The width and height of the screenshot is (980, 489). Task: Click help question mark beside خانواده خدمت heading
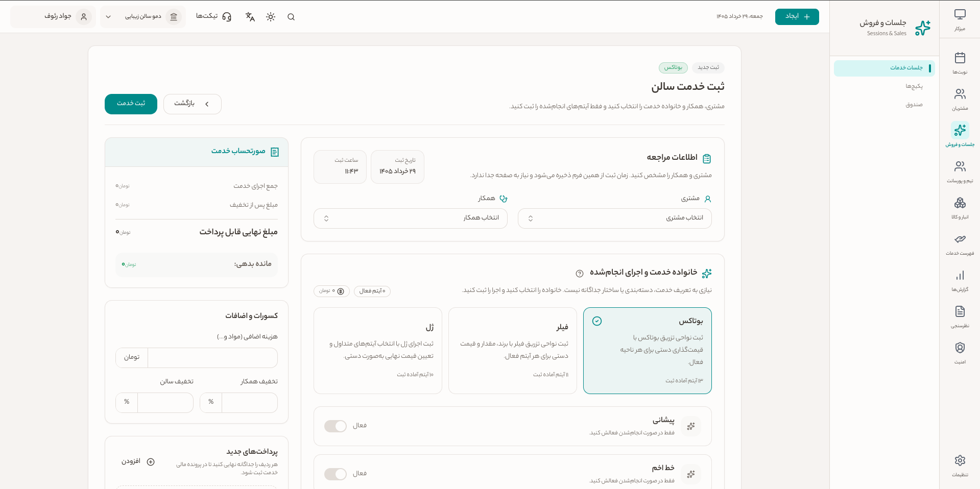[580, 273]
